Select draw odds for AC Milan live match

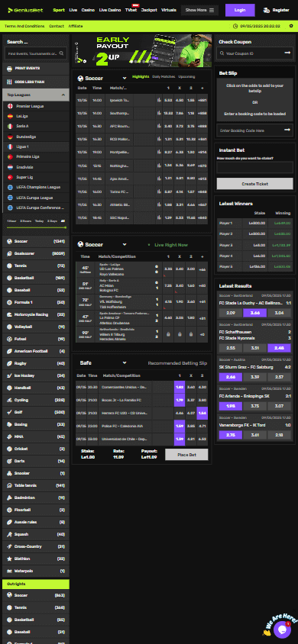[x=180, y=285]
